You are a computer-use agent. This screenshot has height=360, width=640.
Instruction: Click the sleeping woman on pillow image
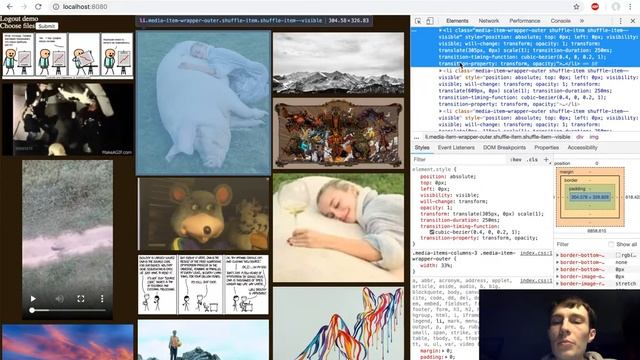pos(338,228)
